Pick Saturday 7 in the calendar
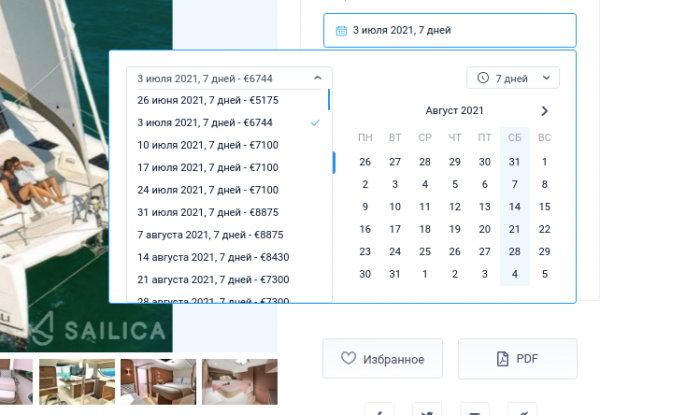Screen dimensions: 700x415 point(514,184)
